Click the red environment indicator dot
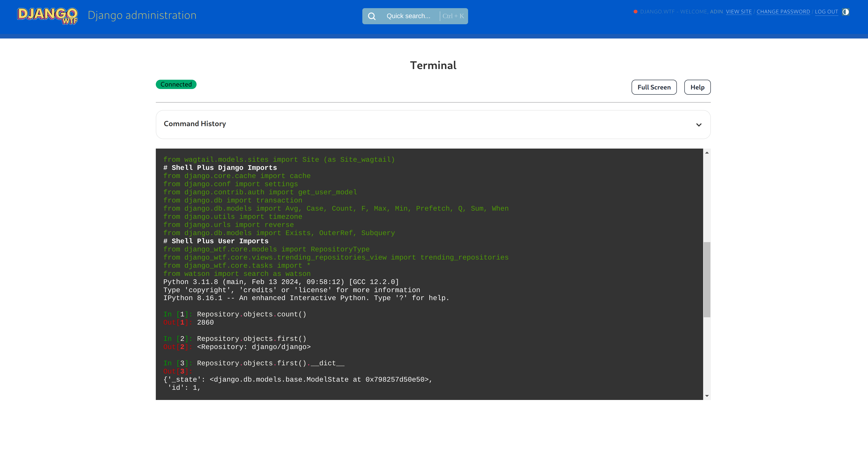868x467 pixels. 635,12
